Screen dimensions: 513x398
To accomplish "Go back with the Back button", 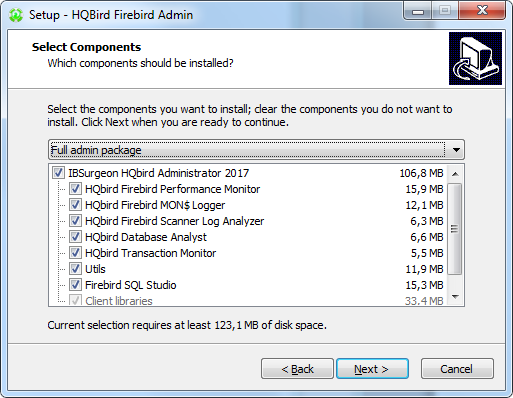I will [297, 369].
